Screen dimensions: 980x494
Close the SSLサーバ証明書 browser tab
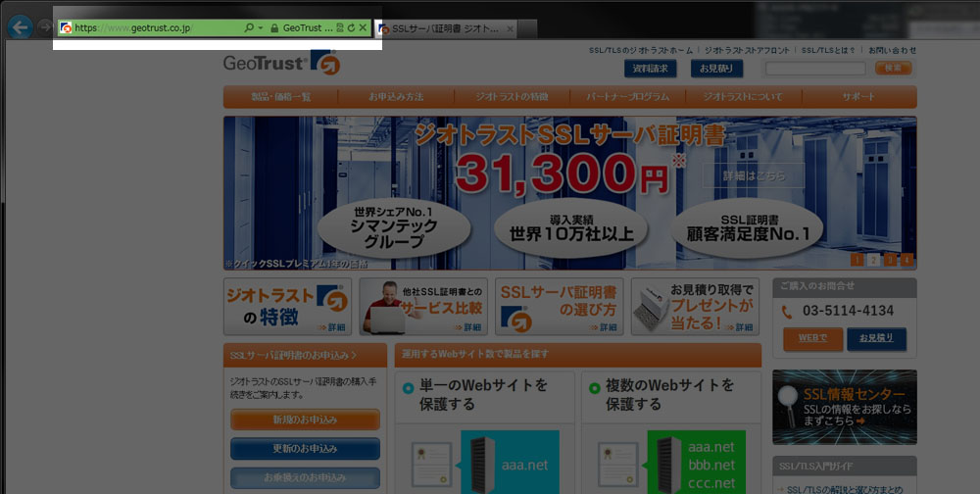point(510,28)
